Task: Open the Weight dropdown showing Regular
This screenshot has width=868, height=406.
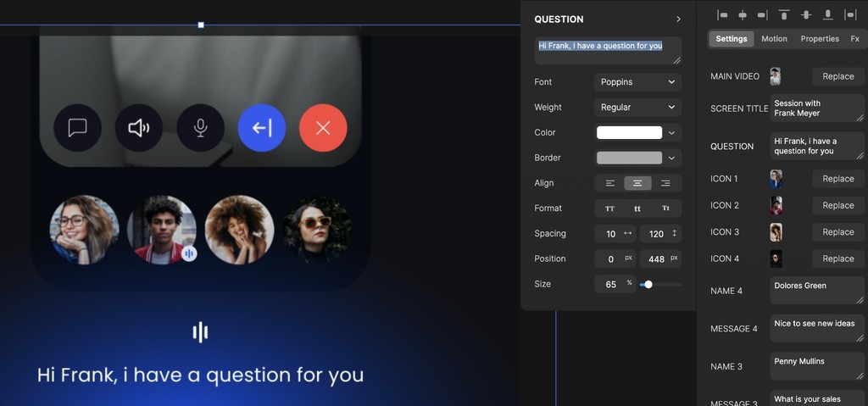Action: pyautogui.click(x=637, y=108)
